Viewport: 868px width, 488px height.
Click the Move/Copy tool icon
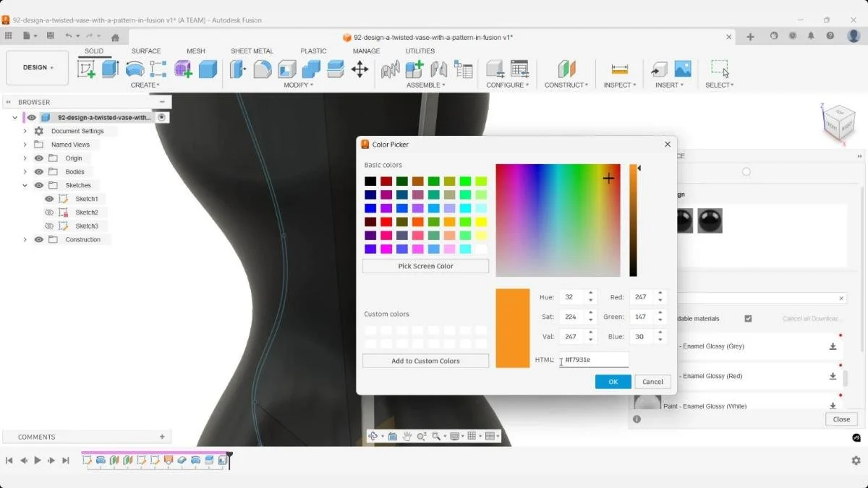360,69
